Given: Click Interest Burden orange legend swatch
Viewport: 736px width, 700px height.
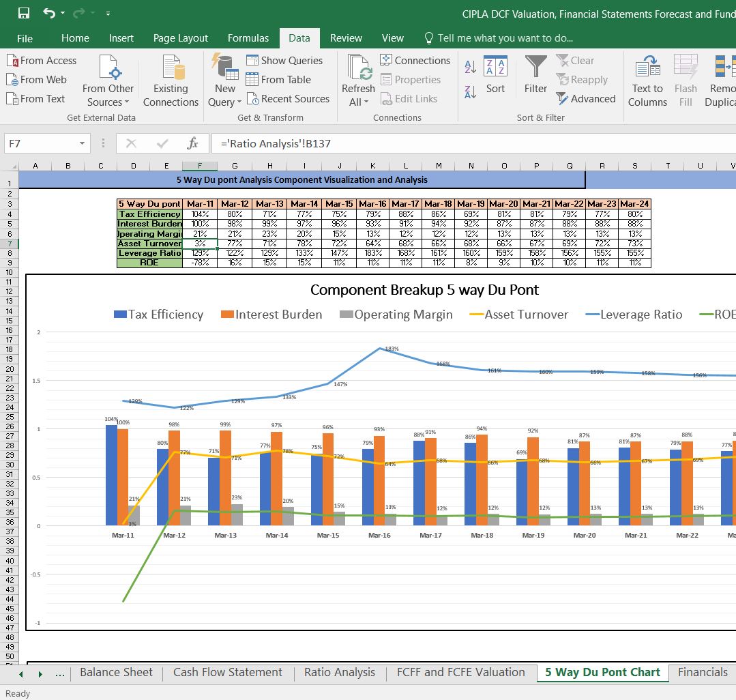Looking at the screenshot, I should (x=227, y=314).
